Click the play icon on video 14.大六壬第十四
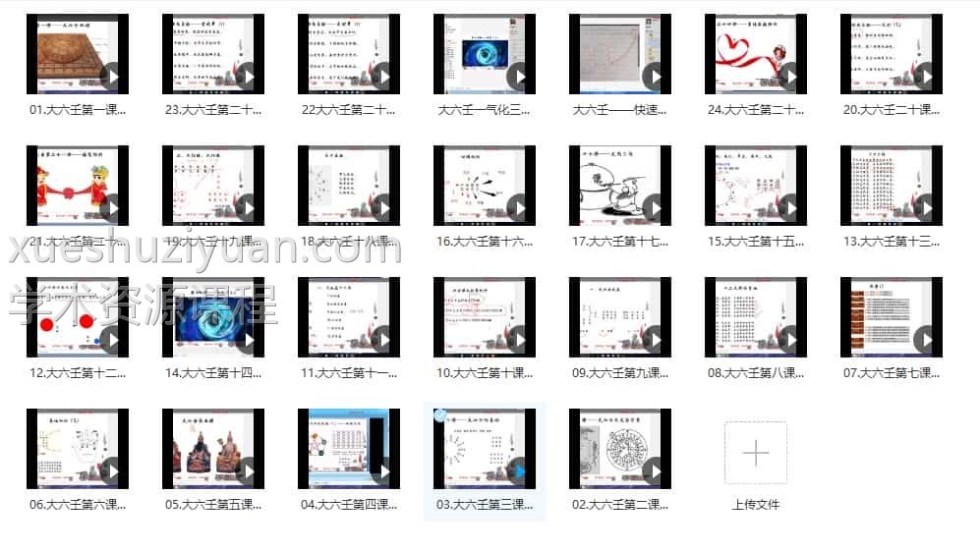 point(246,340)
